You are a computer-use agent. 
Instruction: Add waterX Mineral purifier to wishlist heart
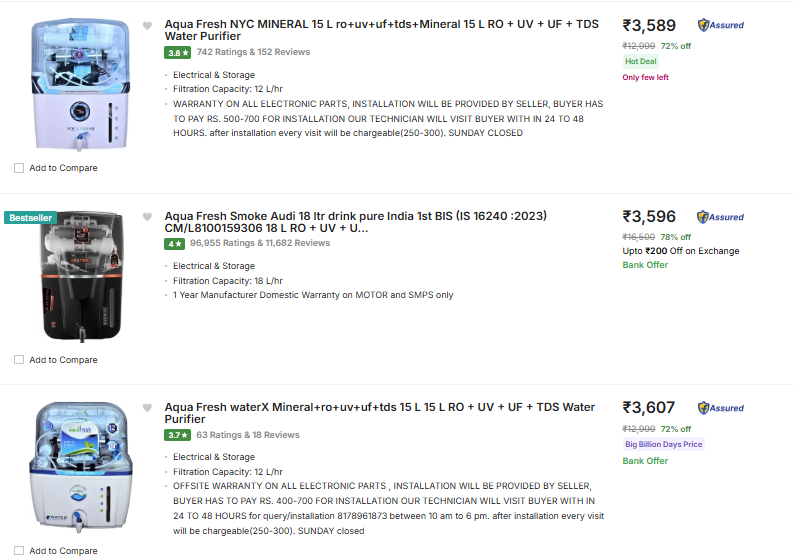click(147, 408)
